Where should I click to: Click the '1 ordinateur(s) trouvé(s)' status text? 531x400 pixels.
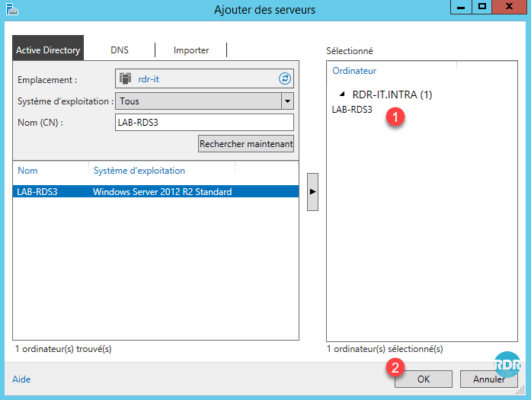(63, 349)
